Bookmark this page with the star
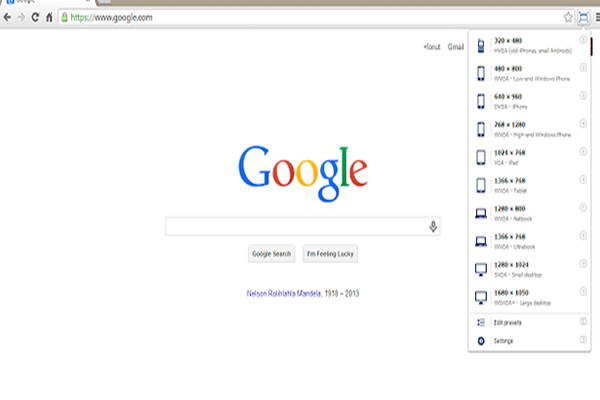600x400 pixels. pos(568,17)
